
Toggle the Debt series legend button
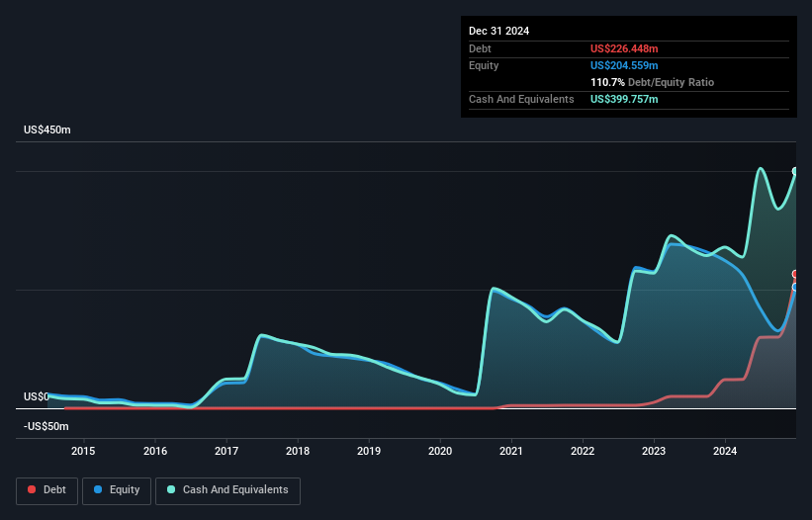pos(47,490)
